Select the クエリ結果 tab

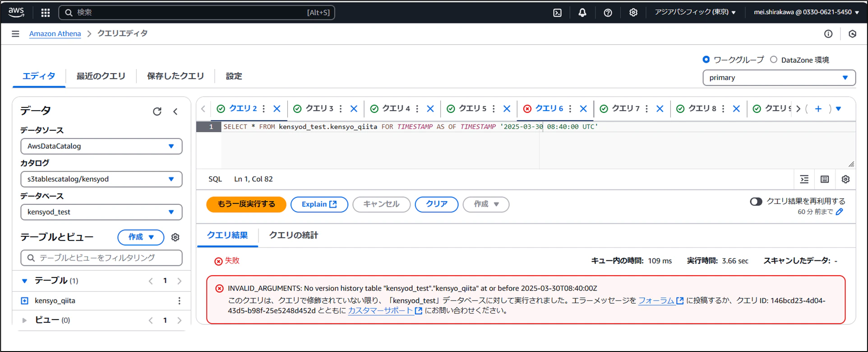click(x=227, y=235)
